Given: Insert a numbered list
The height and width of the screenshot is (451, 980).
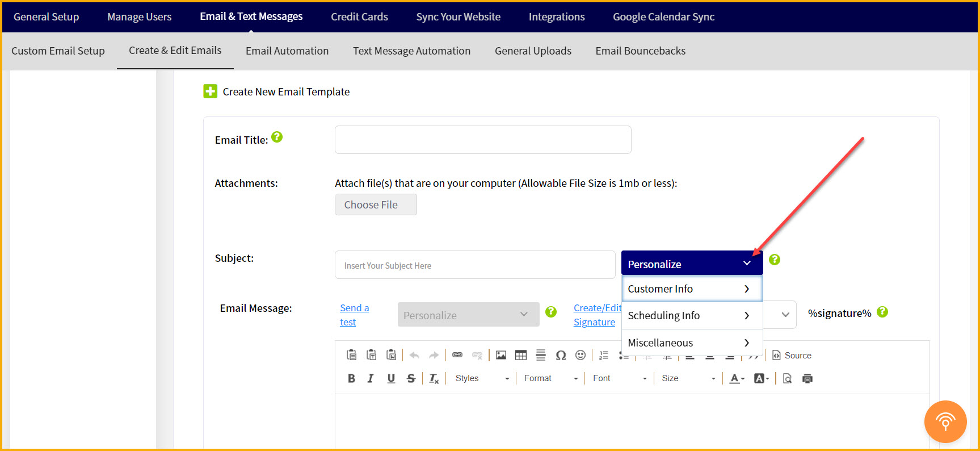Looking at the screenshot, I should (x=604, y=355).
